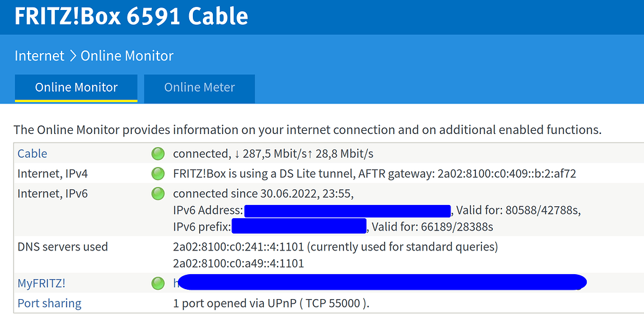Click the FRITZ!Box 6591 Cable header title
Viewport: 644px width, 324px height.
131,16
